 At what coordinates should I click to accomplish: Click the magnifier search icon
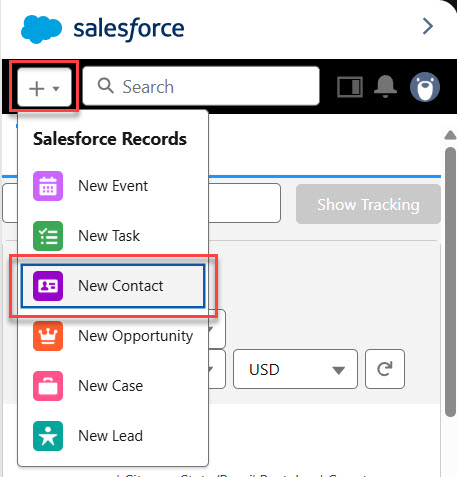click(105, 86)
